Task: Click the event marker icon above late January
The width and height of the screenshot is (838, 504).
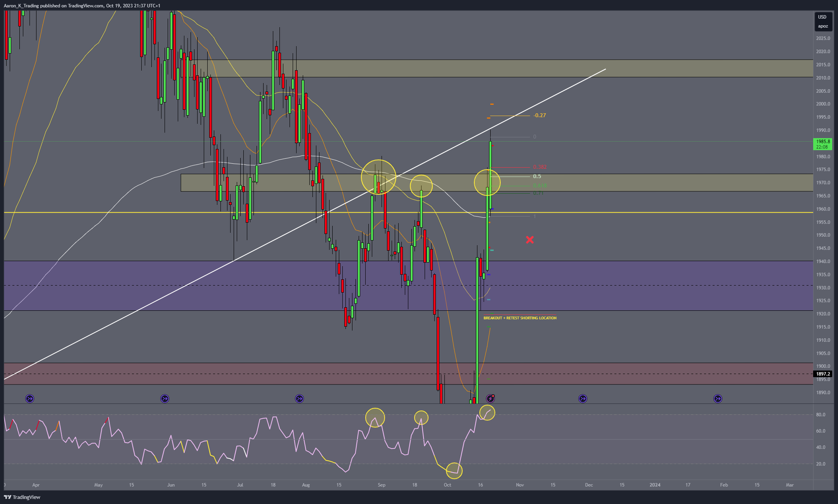Action: 718,398
